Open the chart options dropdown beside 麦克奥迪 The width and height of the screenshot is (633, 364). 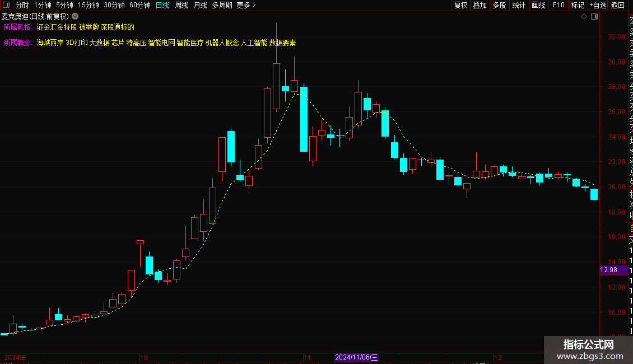click(x=75, y=17)
